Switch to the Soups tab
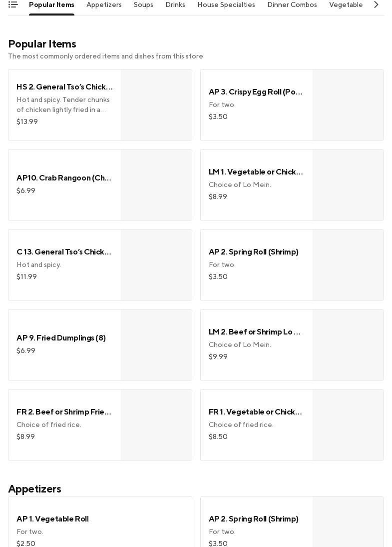392x547 pixels. point(143,5)
